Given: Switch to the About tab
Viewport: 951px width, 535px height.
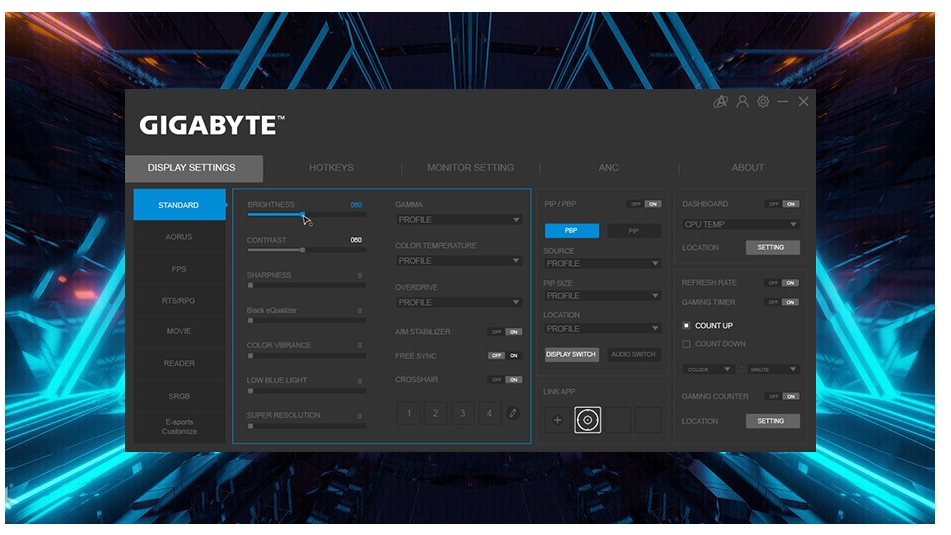Looking at the screenshot, I should pos(748,167).
